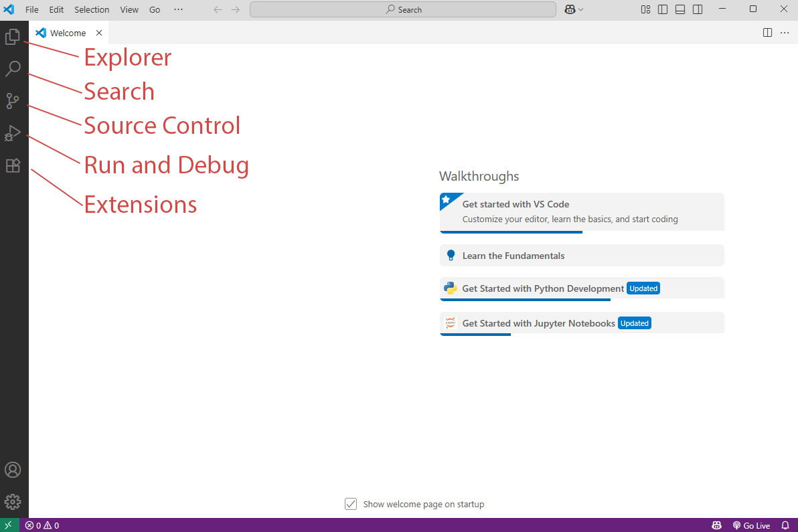Open the Copilot chat icon in title bar
This screenshot has width=798, height=532.
570,9
